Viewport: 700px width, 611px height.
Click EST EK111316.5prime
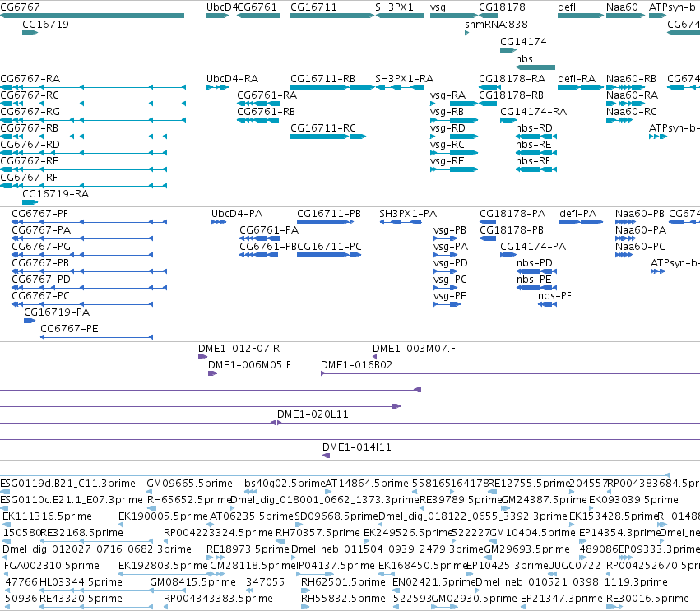pos(6,525)
